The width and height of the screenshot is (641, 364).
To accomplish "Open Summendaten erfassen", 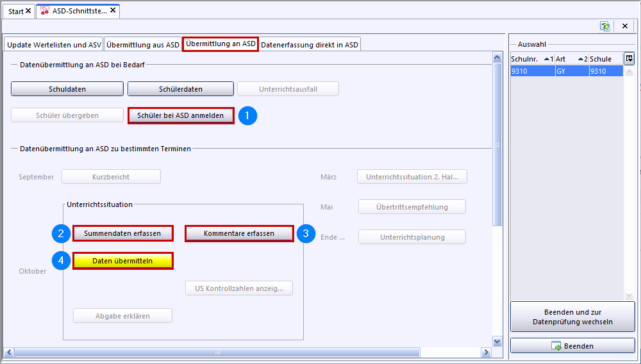I will tap(122, 233).
